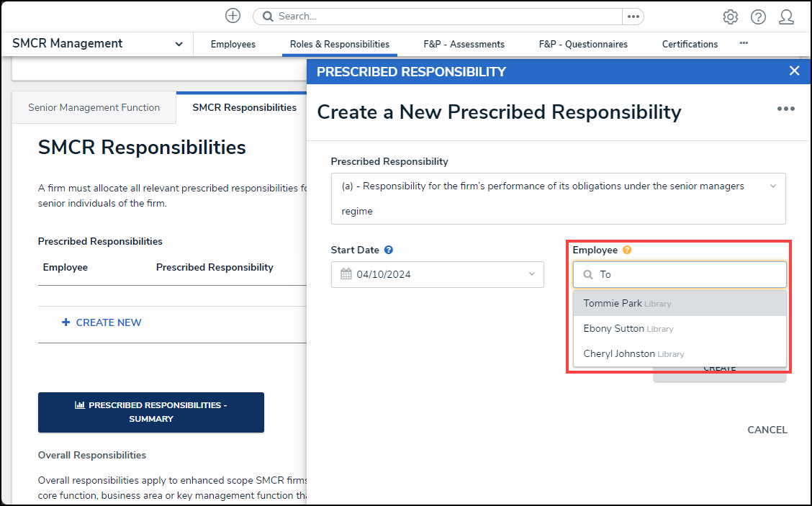Viewport: 812px width, 506px height.
Task: Choose Ebony Sutton from the list
Action: [x=613, y=328]
